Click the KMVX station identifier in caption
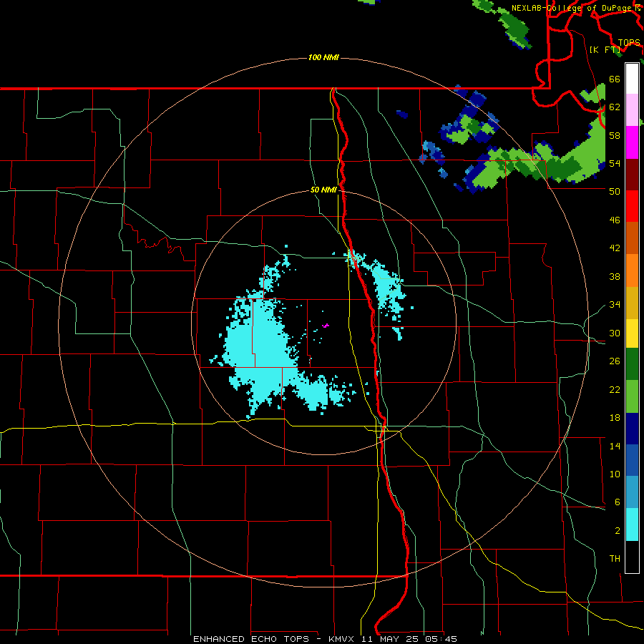 point(341,639)
